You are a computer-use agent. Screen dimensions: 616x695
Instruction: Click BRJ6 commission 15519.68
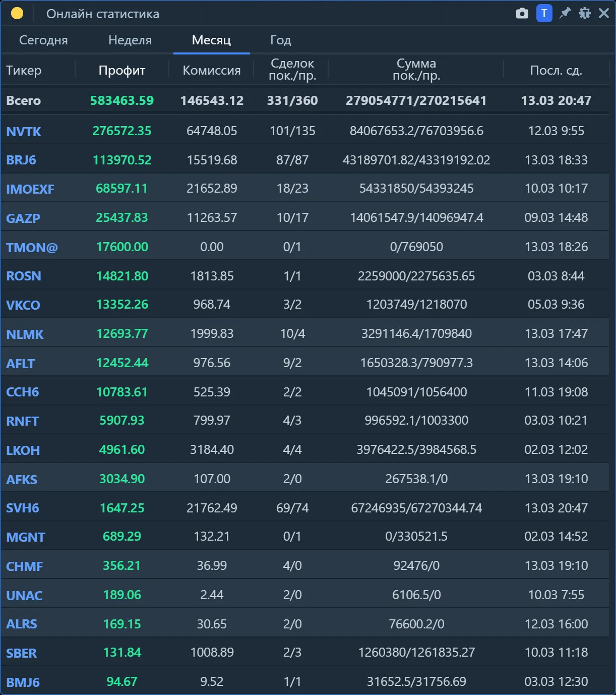[x=212, y=160]
